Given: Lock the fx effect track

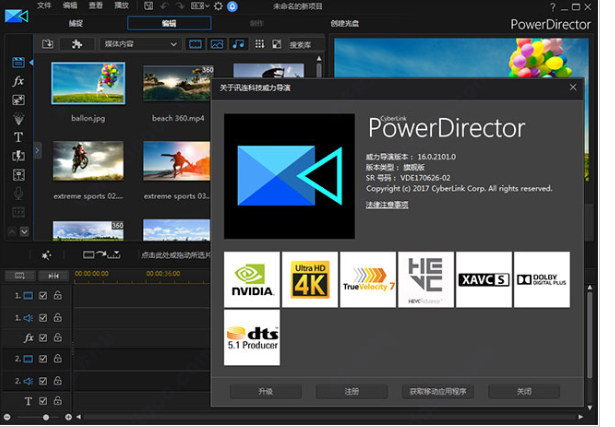Looking at the screenshot, I should (x=58, y=337).
